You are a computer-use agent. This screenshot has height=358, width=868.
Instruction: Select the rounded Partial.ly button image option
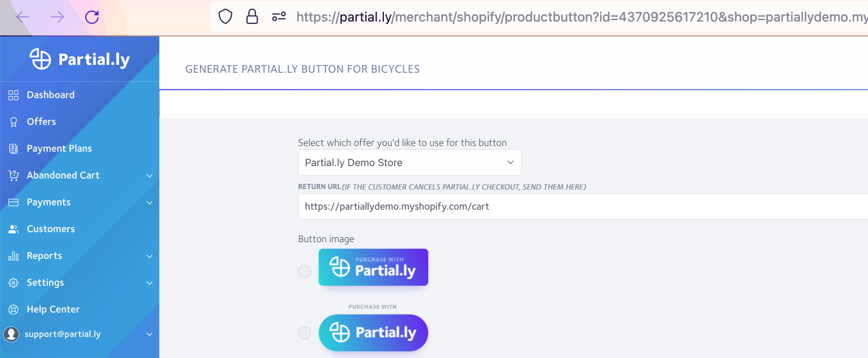pyautogui.click(x=304, y=333)
